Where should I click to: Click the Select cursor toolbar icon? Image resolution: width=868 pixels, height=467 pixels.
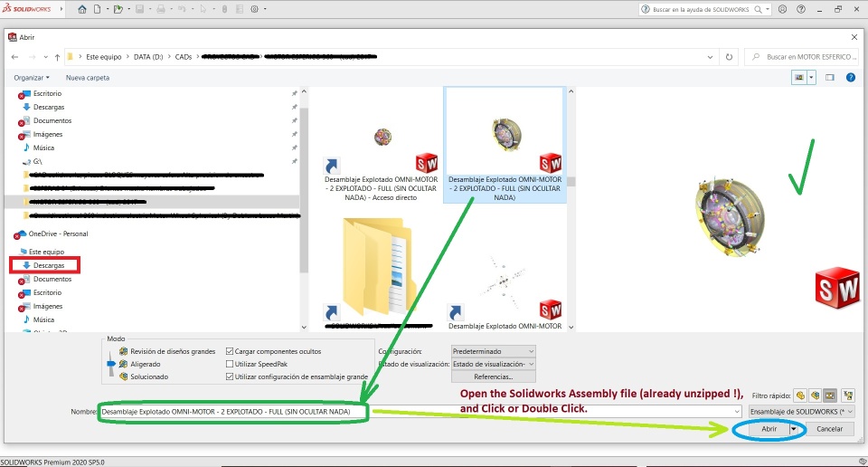point(203,9)
